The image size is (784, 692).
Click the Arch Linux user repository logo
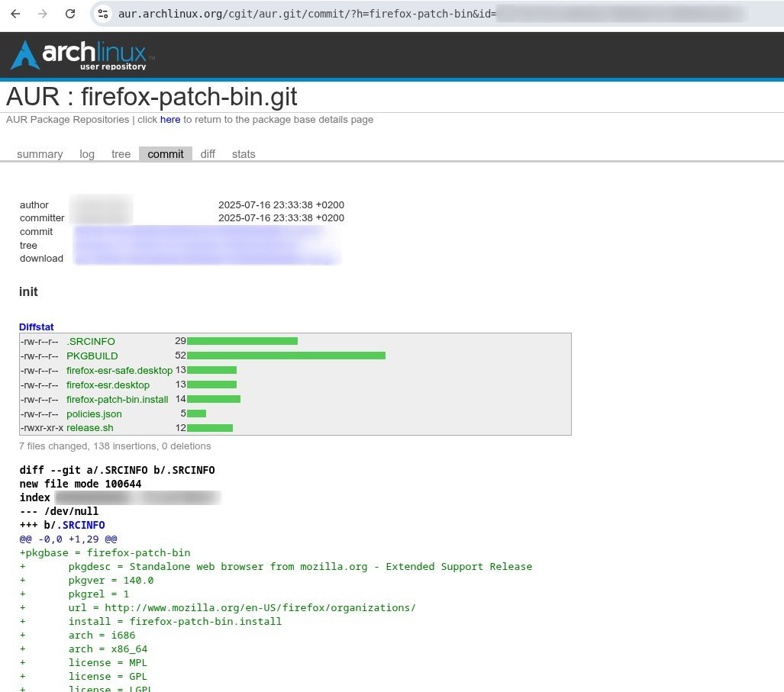coord(82,55)
